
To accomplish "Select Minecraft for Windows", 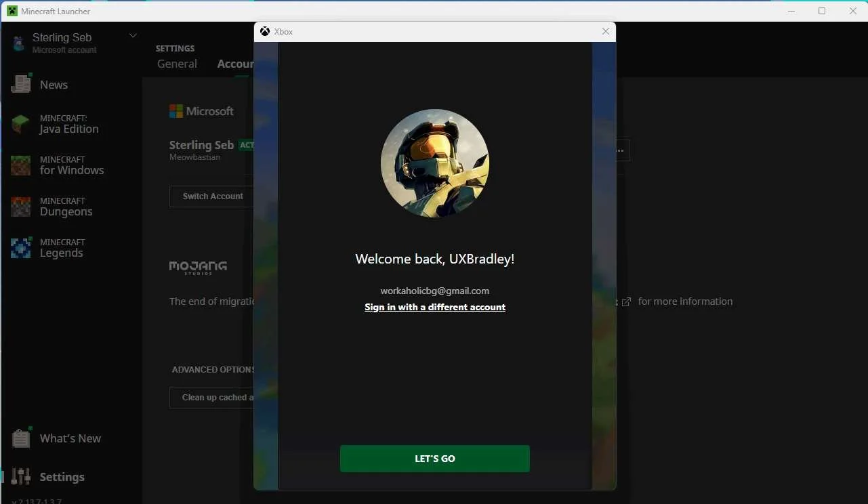I will click(71, 165).
